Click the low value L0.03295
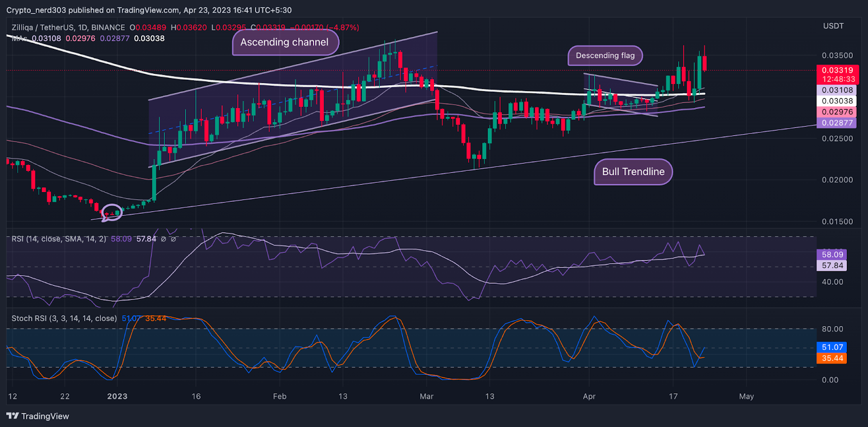Viewport: 868px width, 427px height. pyautogui.click(x=228, y=28)
